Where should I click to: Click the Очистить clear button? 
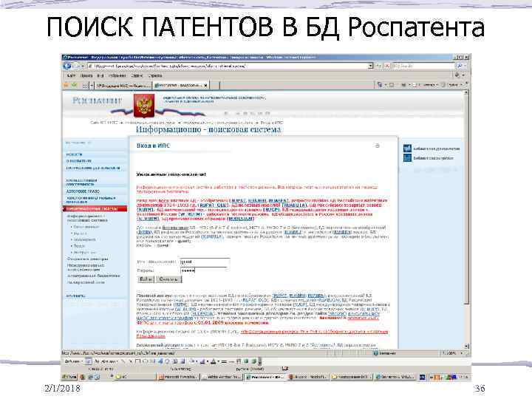(x=168, y=279)
